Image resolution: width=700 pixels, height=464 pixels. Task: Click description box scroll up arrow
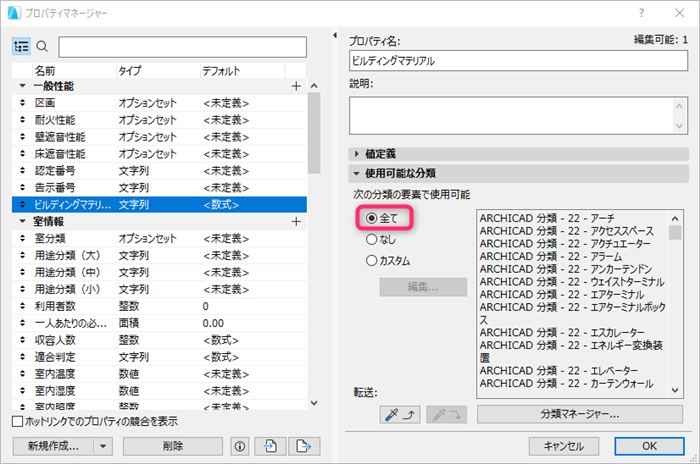click(x=679, y=106)
